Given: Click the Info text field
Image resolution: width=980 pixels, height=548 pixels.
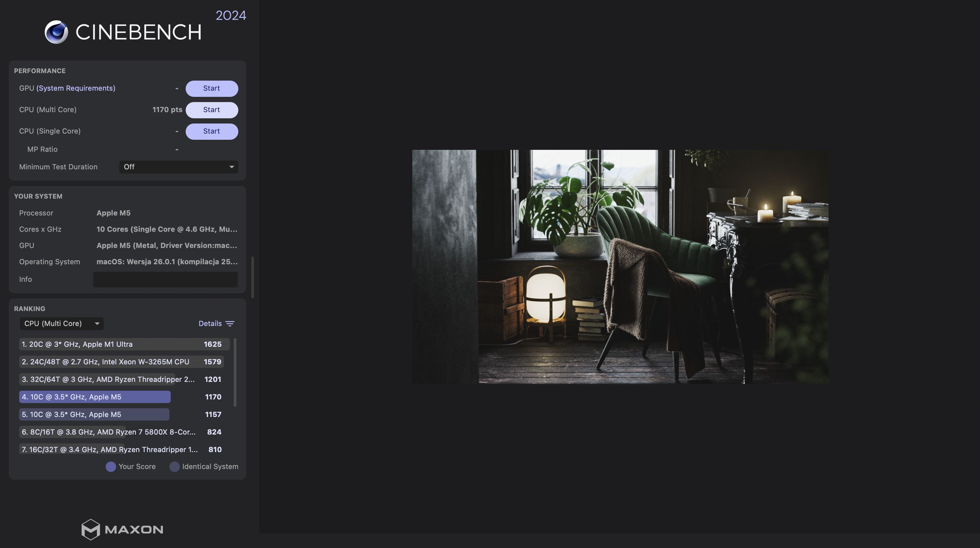Looking at the screenshot, I should pos(165,280).
